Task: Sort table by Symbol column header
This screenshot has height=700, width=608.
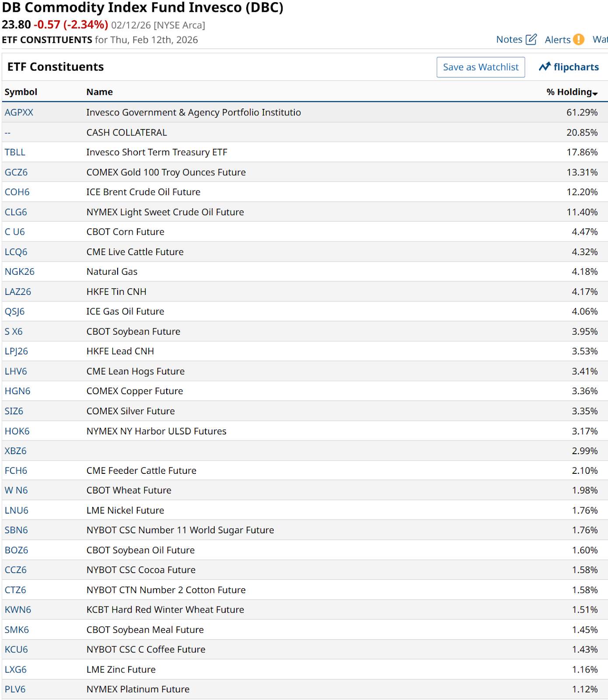Action: click(21, 92)
